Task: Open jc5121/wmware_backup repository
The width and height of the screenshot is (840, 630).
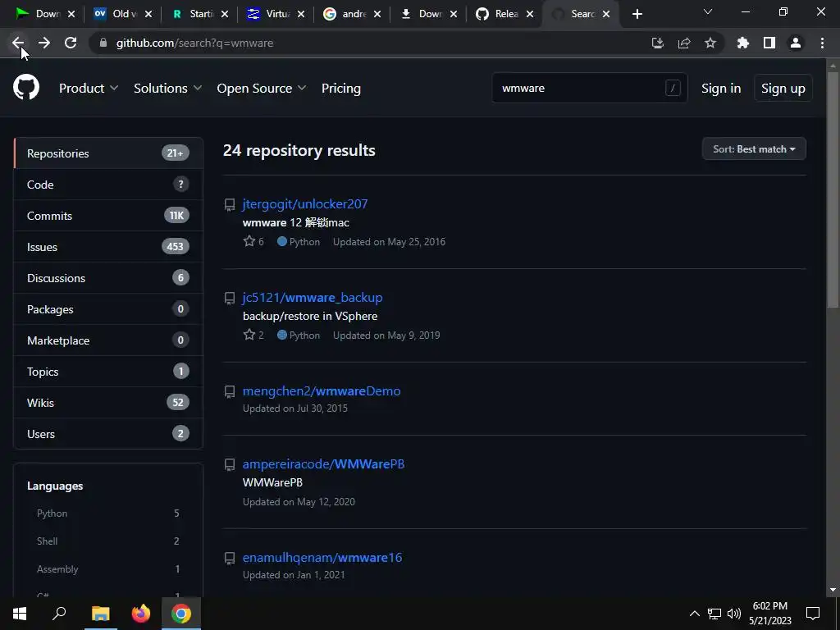Action: tap(313, 297)
